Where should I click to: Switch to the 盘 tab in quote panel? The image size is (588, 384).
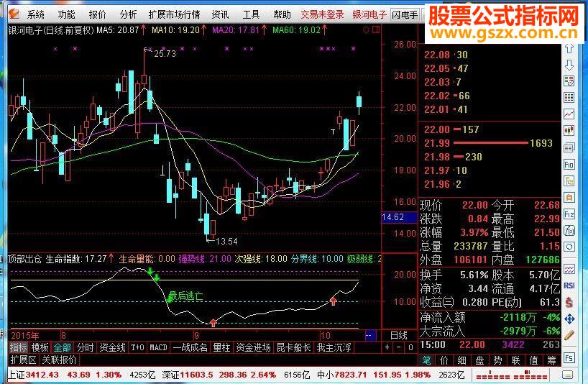pos(480,360)
